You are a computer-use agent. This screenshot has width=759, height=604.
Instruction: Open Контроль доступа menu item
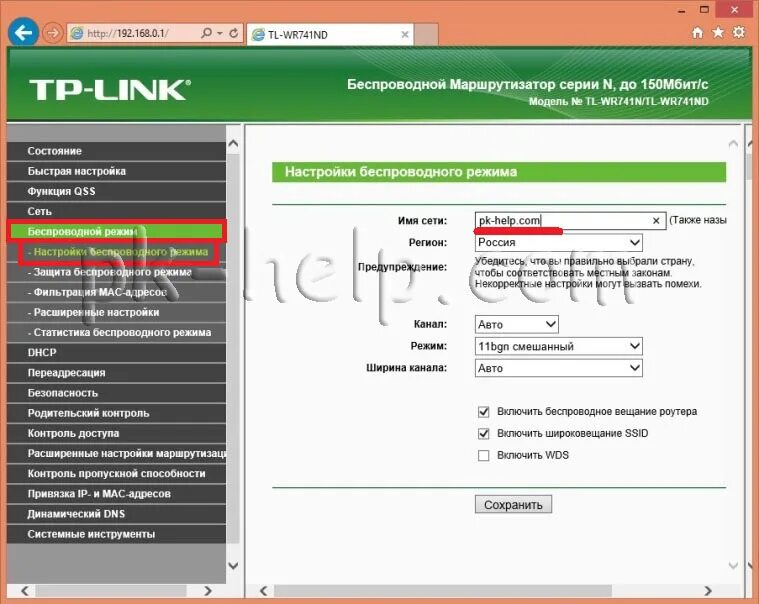[x=116, y=433]
